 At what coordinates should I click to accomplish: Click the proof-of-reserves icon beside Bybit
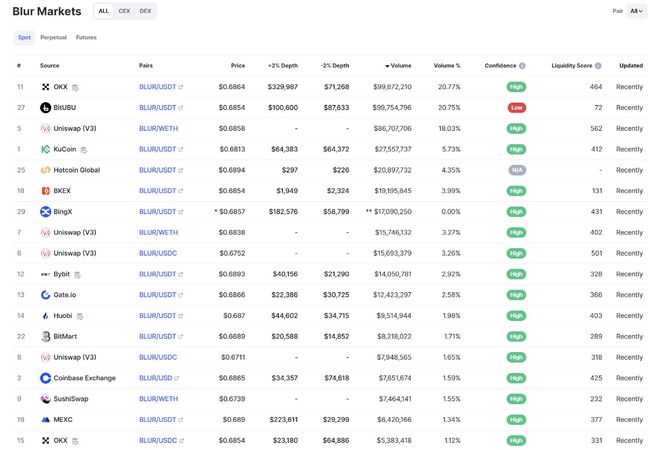tap(77, 274)
